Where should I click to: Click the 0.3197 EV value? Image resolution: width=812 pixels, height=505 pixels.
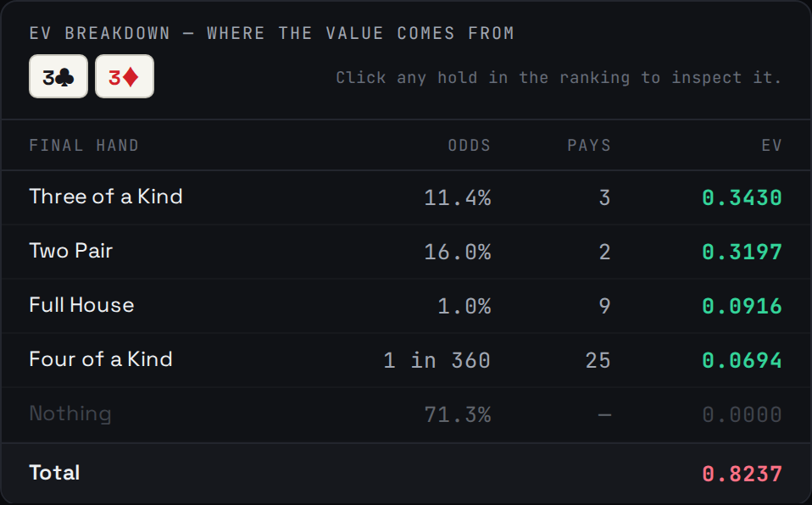742,252
